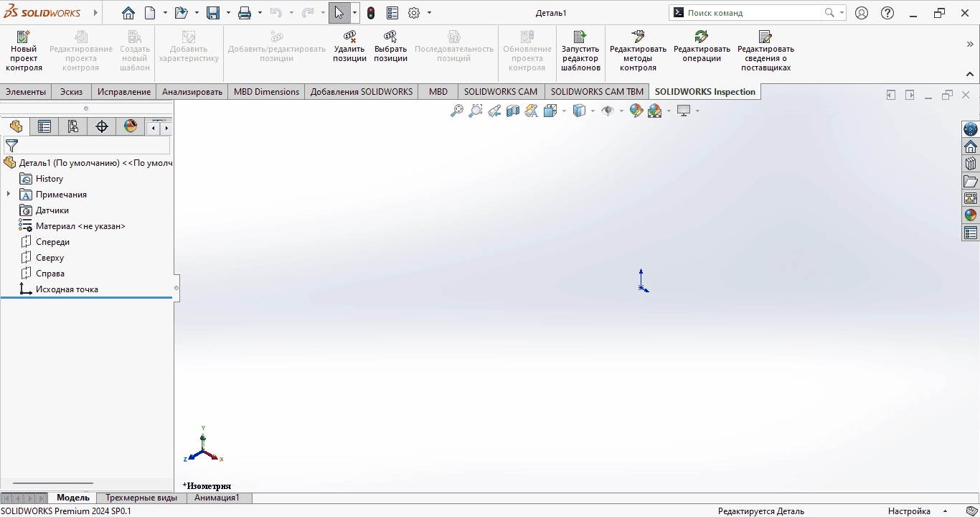
Task: Activate the Select arrow cursor tool
Action: coord(339,13)
